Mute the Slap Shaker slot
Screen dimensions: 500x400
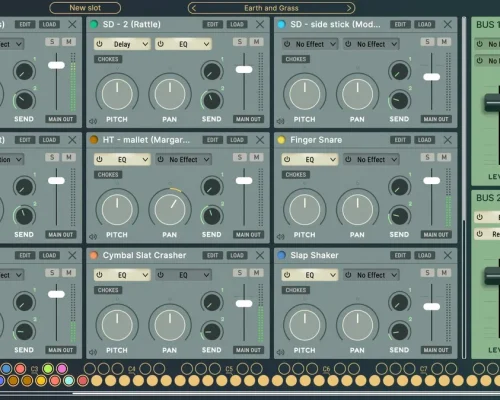[444, 273]
